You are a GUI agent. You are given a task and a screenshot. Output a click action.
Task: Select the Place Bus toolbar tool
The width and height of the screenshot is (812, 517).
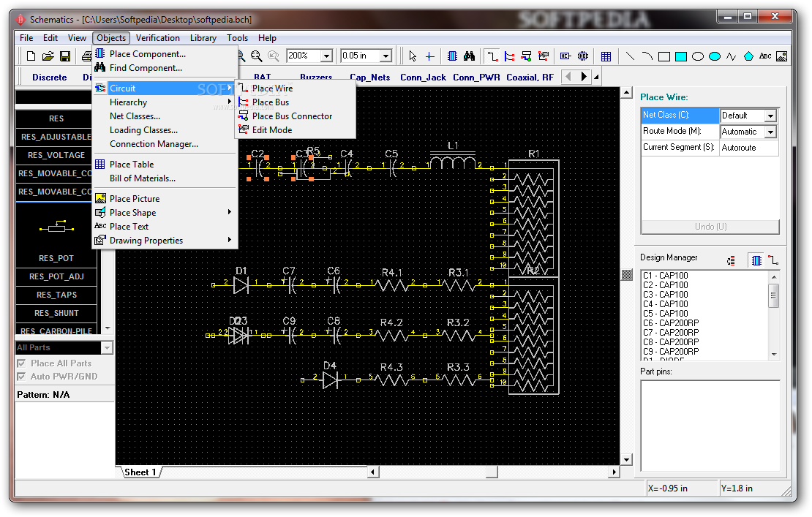pos(510,56)
